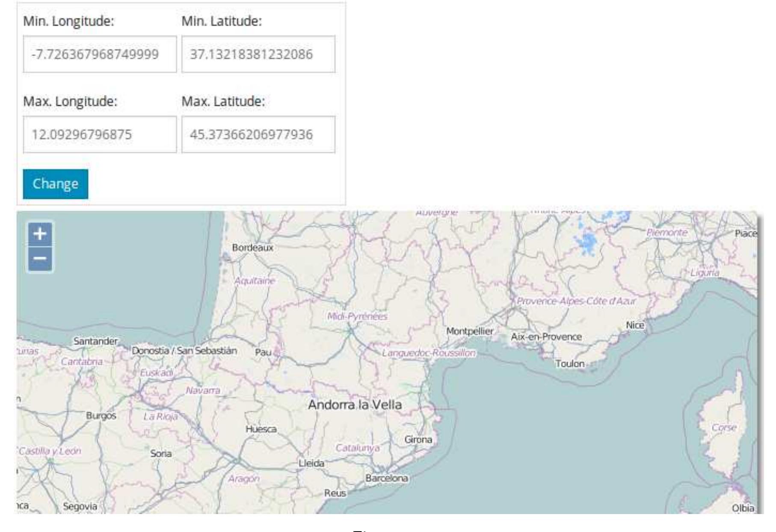Click Burgos on the map

(101, 416)
